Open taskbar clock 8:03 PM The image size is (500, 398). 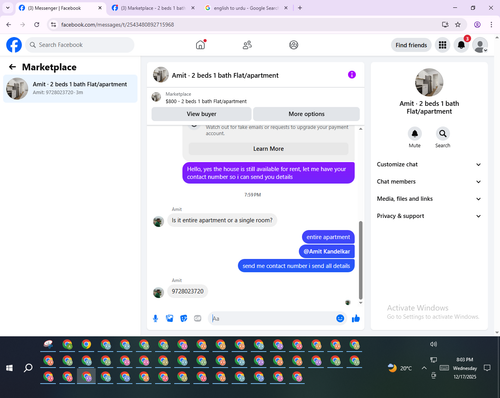tap(465, 368)
